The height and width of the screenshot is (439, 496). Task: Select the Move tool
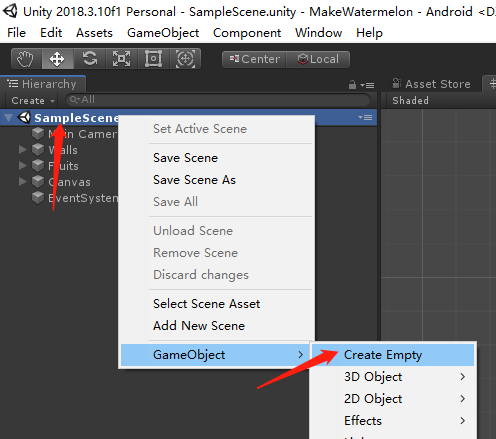(x=57, y=59)
